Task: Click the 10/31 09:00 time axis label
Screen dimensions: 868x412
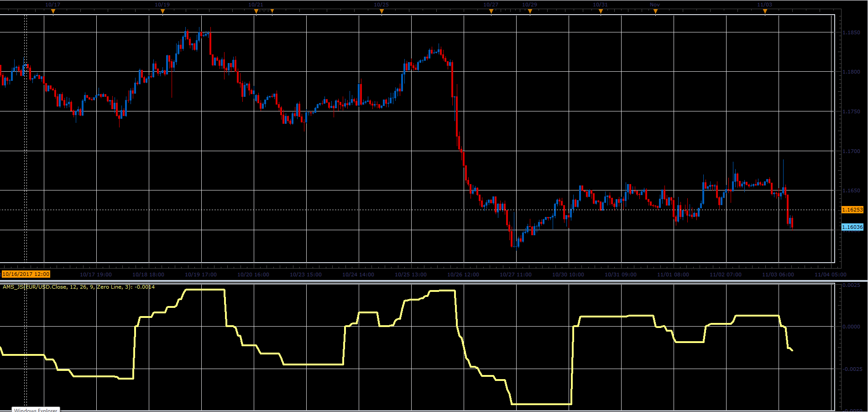Action: (621, 275)
